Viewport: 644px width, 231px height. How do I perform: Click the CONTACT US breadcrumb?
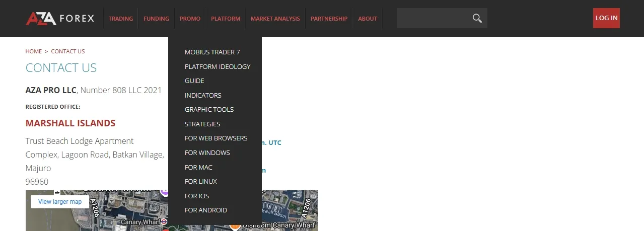(68, 51)
